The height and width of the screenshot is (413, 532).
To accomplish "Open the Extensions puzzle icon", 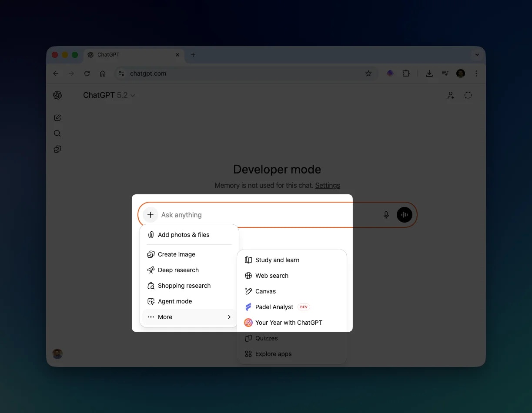I will pos(406,73).
